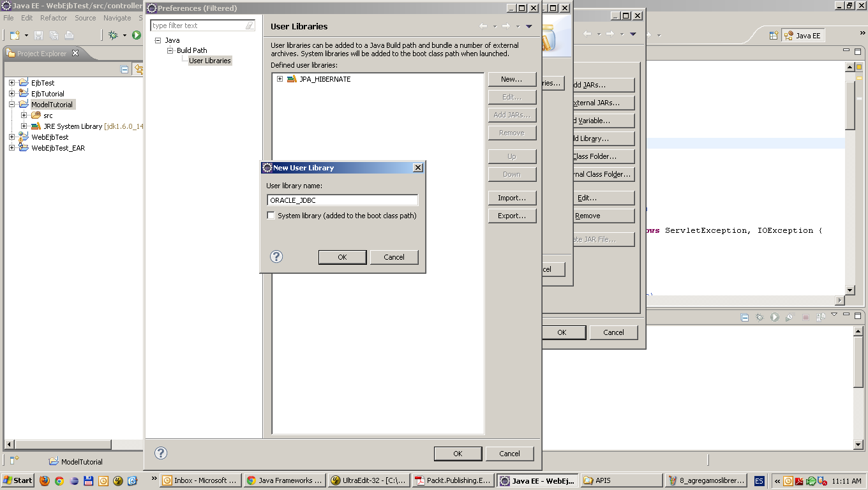Confirm with OK in New User Library dialog
This screenshot has height=490, width=868.
pyautogui.click(x=342, y=256)
